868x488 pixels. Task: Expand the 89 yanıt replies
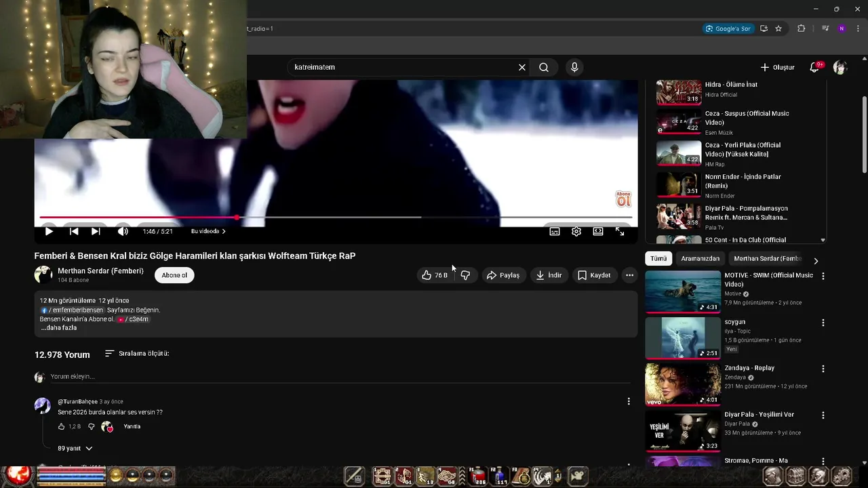tap(75, 448)
